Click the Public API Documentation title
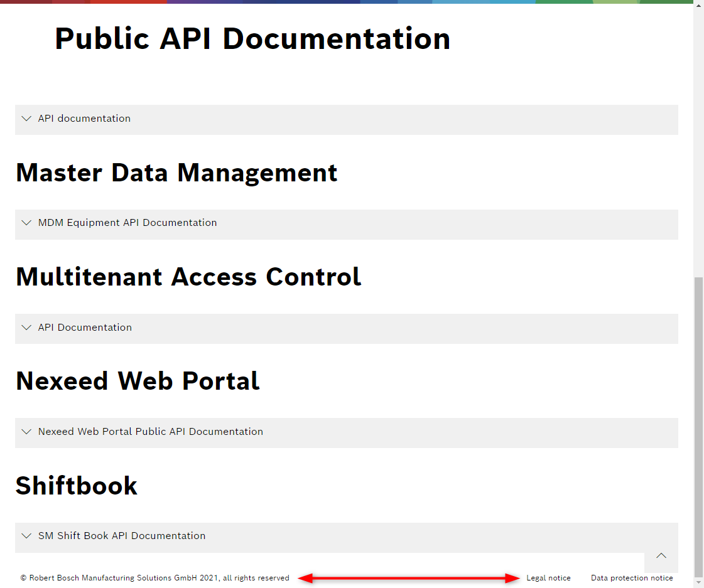This screenshot has width=704, height=588. (x=252, y=38)
